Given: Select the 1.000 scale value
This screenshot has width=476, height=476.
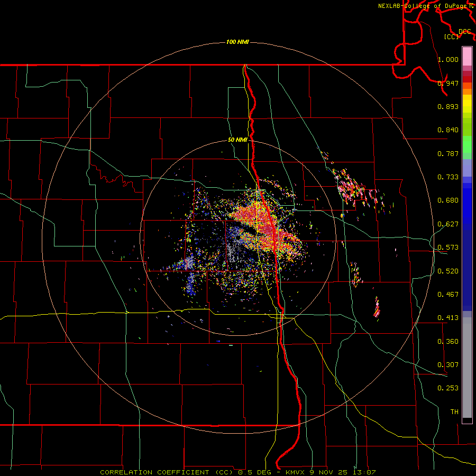Looking at the screenshot, I should tap(448, 59).
